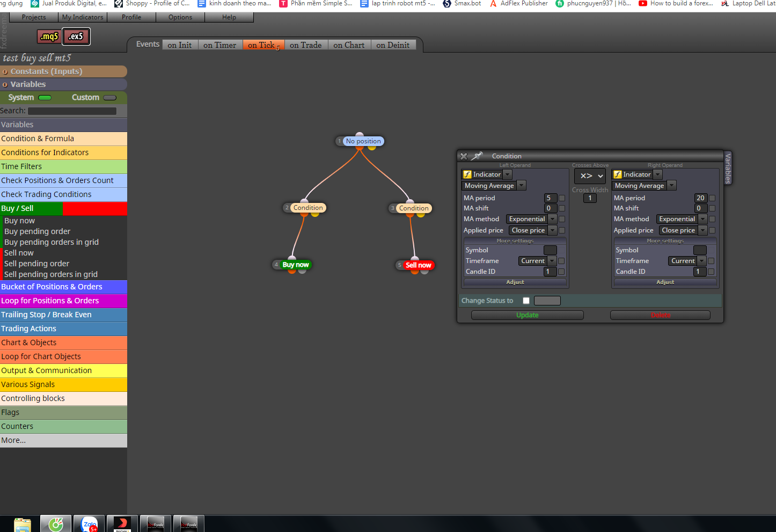The width and height of the screenshot is (776, 532).
Task: Tick the Change Status to checkbox
Action: click(526, 301)
